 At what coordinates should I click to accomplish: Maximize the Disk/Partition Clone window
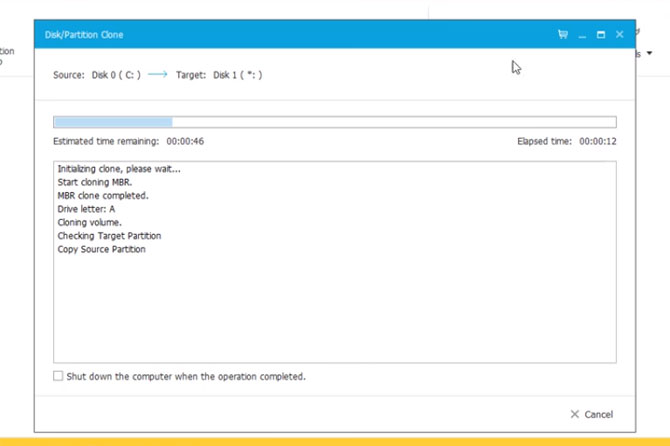(601, 34)
